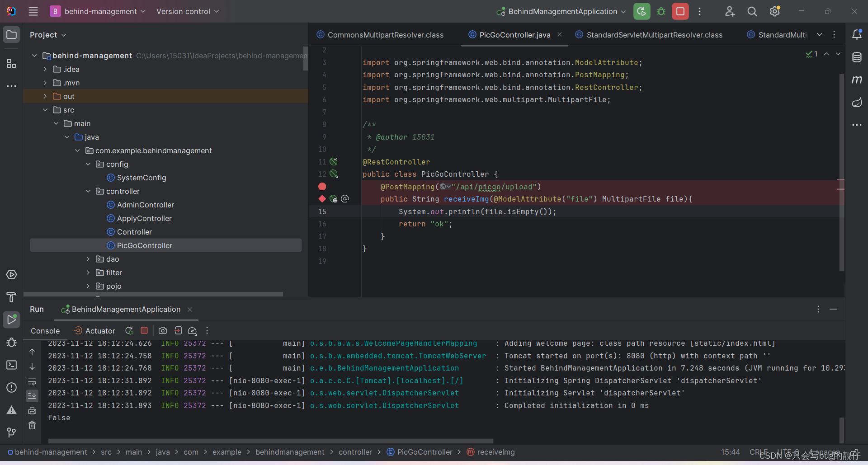This screenshot has height=465, width=868.
Task: Open AdminController in project tree
Action: coord(146,205)
